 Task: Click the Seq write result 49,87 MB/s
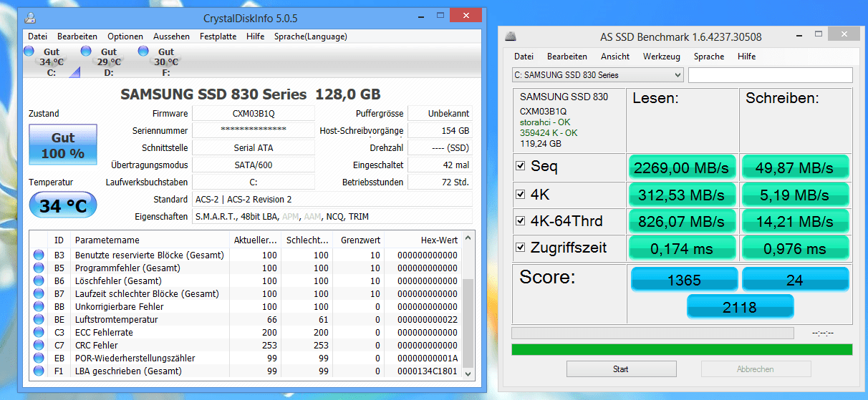(795, 167)
